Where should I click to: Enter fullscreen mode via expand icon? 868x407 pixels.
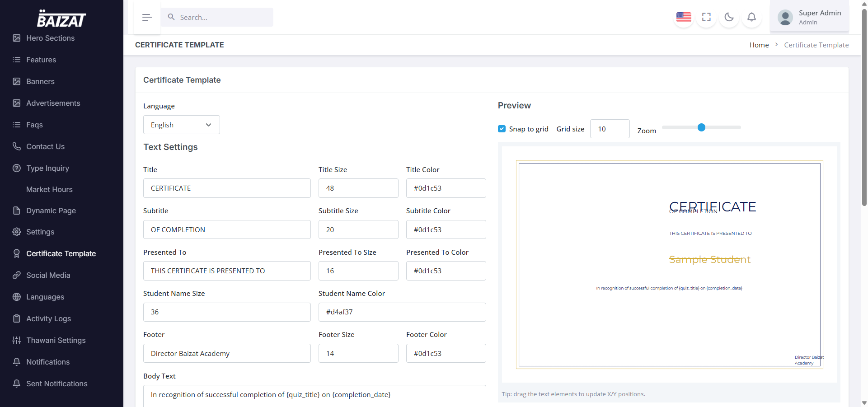[706, 17]
